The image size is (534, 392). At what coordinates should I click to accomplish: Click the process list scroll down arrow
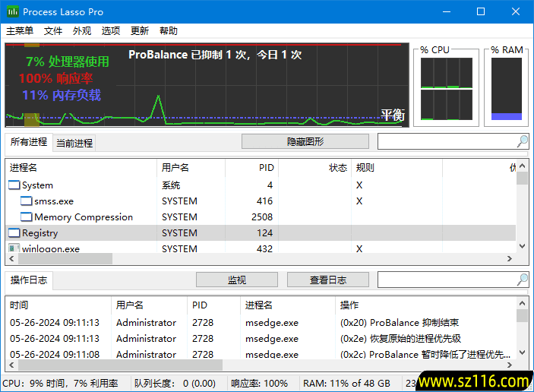(522, 246)
